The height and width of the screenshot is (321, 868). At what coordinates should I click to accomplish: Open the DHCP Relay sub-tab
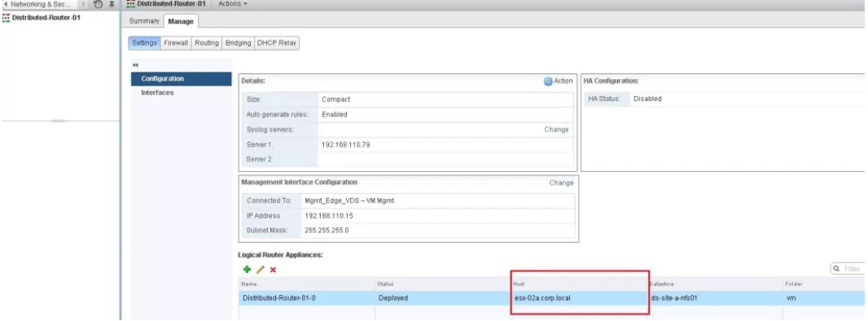[x=277, y=42]
